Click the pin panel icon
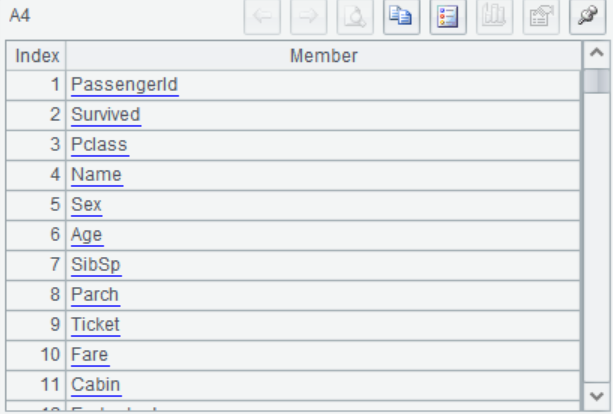The width and height of the screenshot is (613, 414). pos(588,17)
